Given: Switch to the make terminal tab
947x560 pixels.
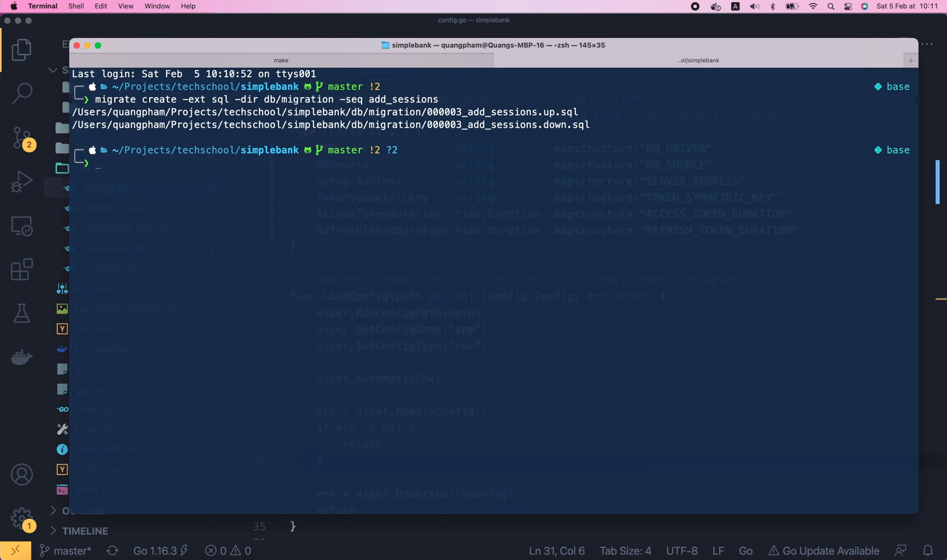Looking at the screenshot, I should point(281,60).
